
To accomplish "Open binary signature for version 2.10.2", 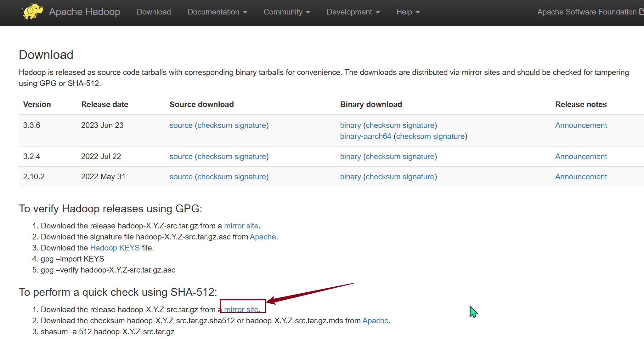I will (x=418, y=177).
